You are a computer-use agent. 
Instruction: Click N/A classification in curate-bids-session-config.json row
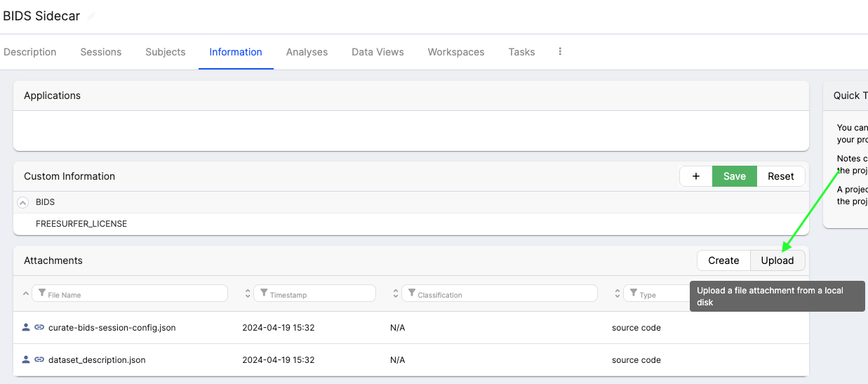(398, 328)
